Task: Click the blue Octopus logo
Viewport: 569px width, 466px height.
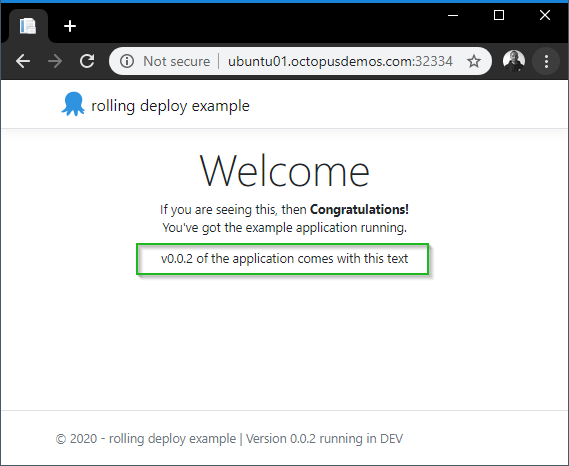Action: point(73,104)
